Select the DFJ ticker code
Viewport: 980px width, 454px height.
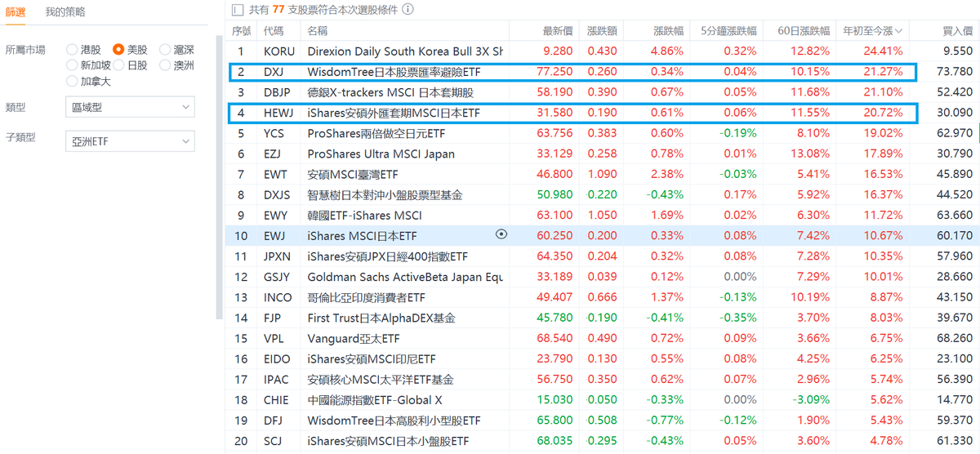click(273, 421)
